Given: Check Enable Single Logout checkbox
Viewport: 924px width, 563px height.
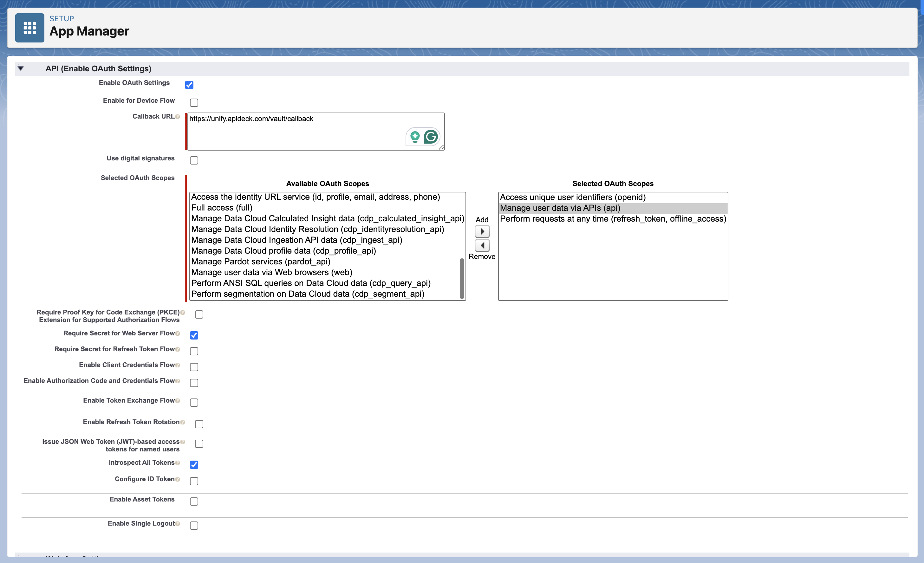Looking at the screenshot, I should point(194,526).
